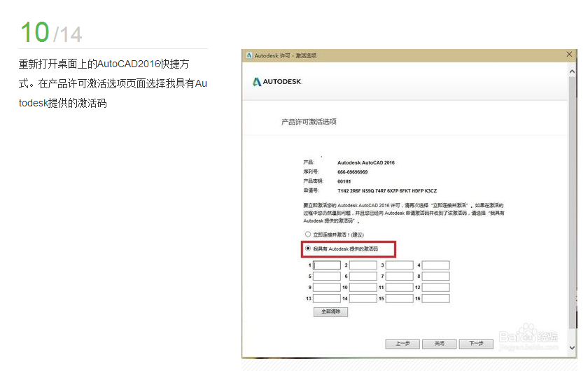Image resolution: width=588 pixels, height=371 pixels.
Task: Click the step counter 10/14
Action: click(51, 32)
